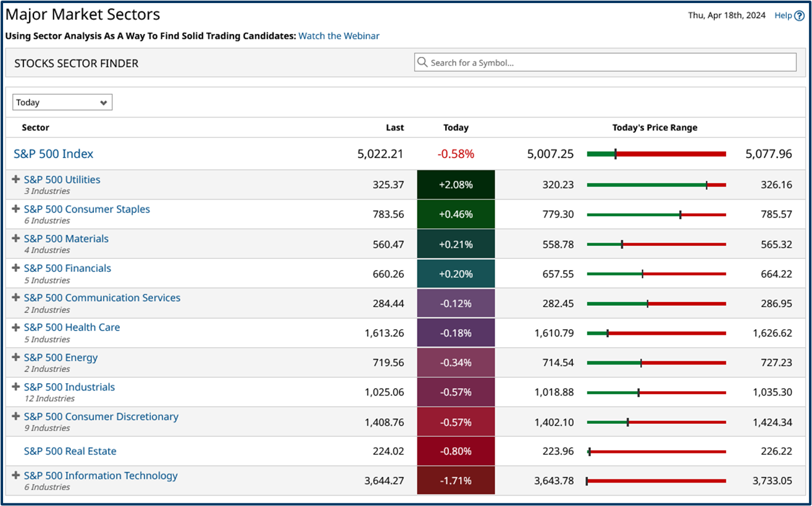812x506 pixels.
Task: Expand the S&P 500 Utilities plus icon
Action: (15, 179)
